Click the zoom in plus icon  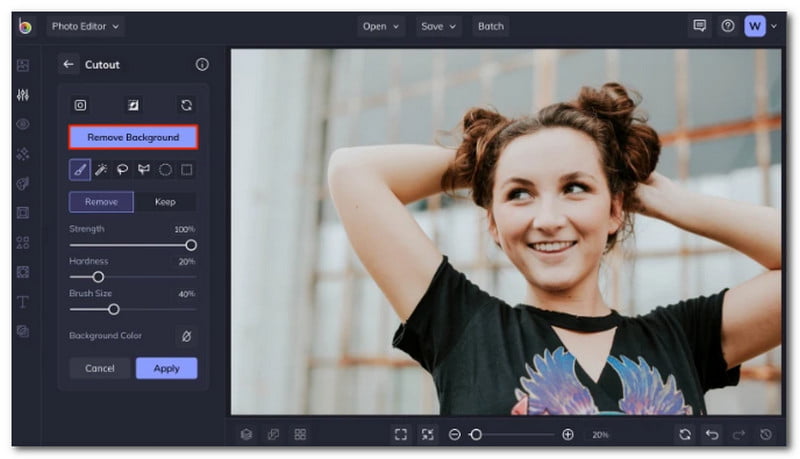568,434
